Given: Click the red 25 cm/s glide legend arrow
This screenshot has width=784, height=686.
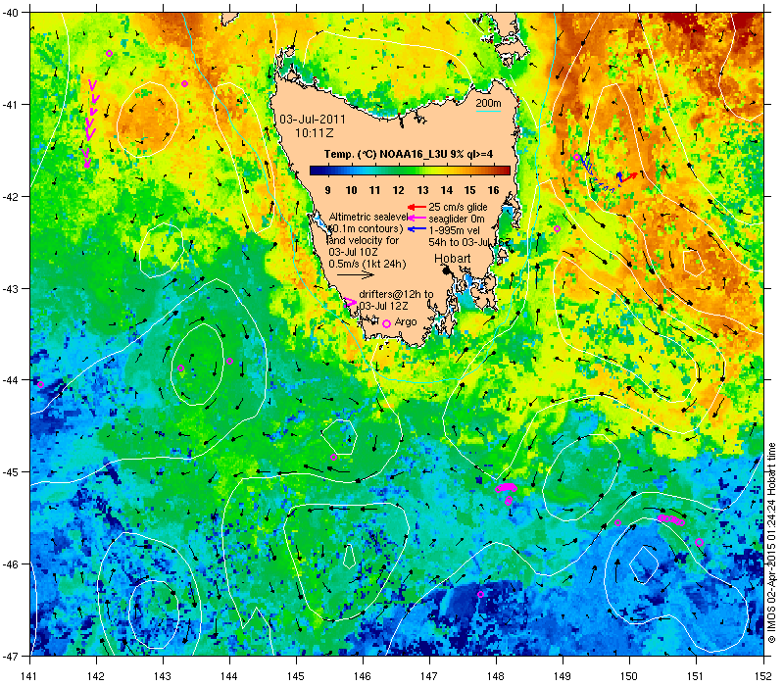Looking at the screenshot, I should tap(416, 207).
